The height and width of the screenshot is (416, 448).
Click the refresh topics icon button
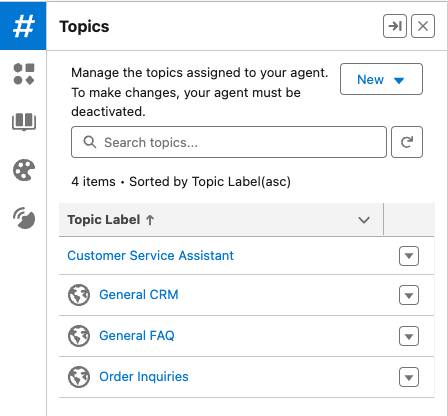point(407,142)
